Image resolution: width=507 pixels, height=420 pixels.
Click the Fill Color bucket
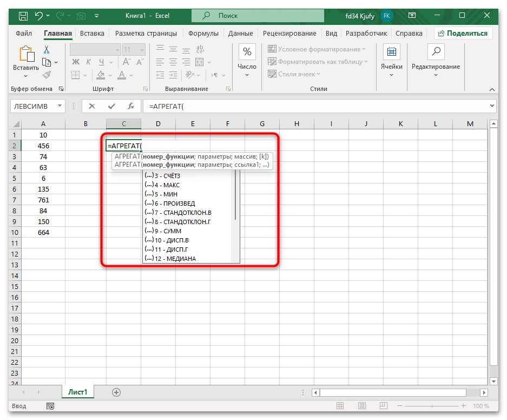pos(101,75)
